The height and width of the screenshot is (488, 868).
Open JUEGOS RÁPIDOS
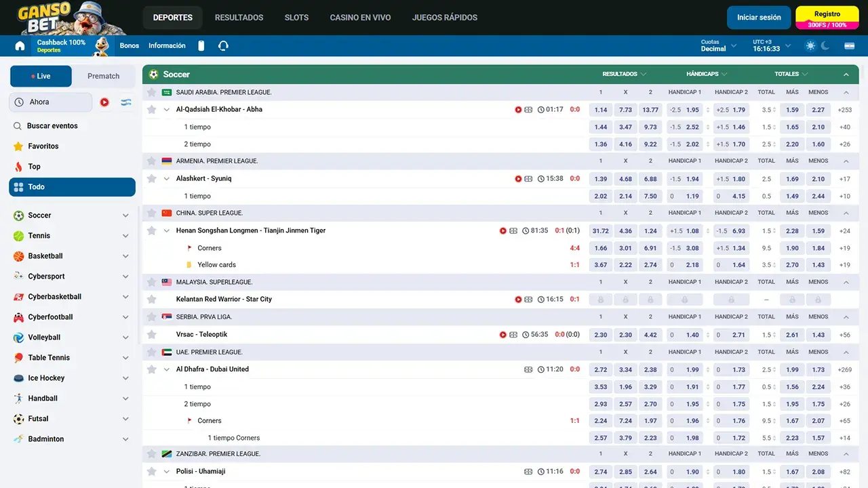pos(445,18)
